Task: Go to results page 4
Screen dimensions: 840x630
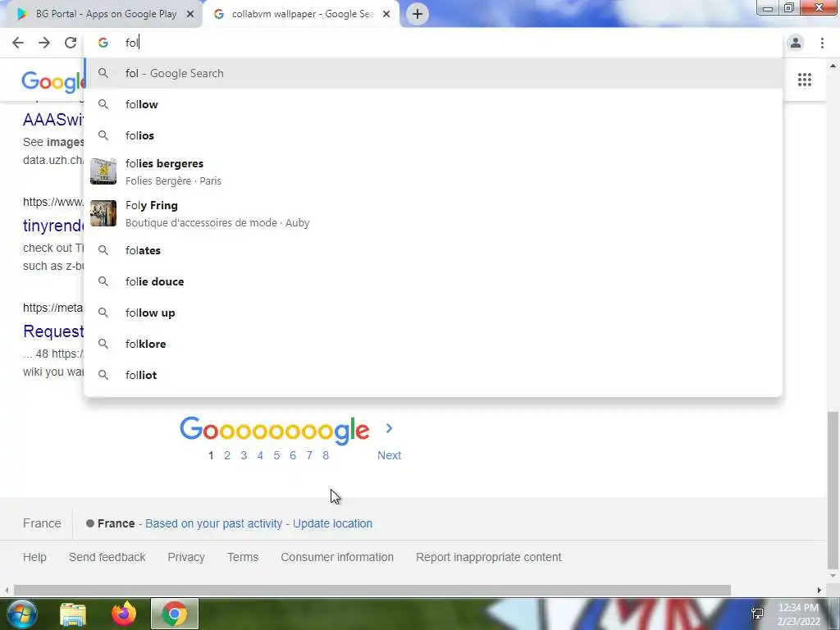Action: pyautogui.click(x=260, y=455)
